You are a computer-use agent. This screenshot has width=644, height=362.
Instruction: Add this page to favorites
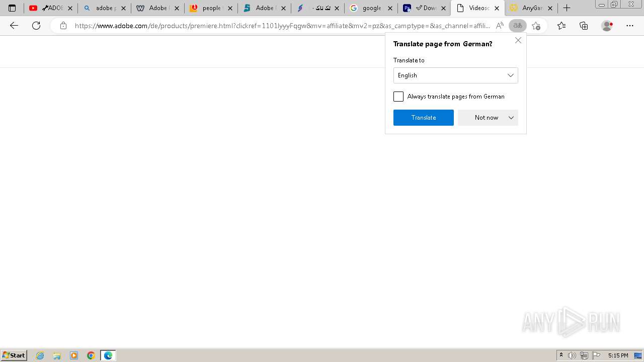pyautogui.click(x=536, y=26)
